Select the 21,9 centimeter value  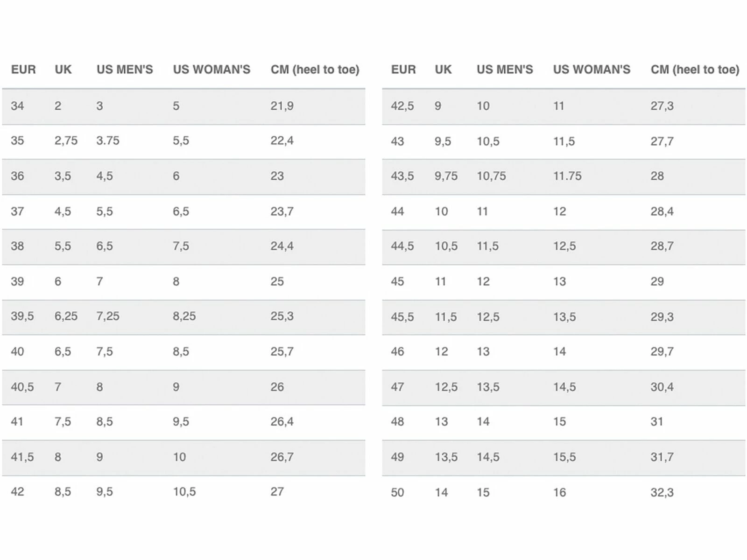pos(282,106)
